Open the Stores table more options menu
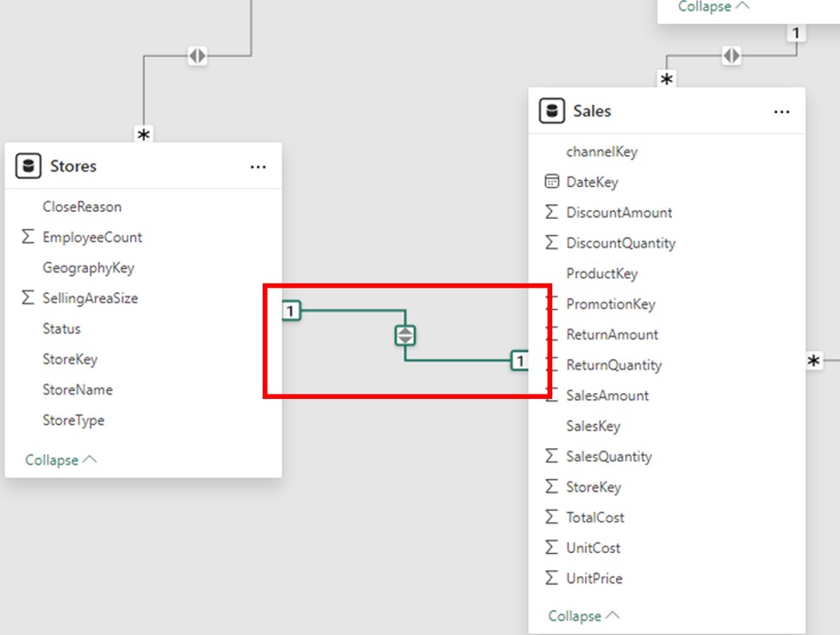Screen dimensions: 840x635 258,166
